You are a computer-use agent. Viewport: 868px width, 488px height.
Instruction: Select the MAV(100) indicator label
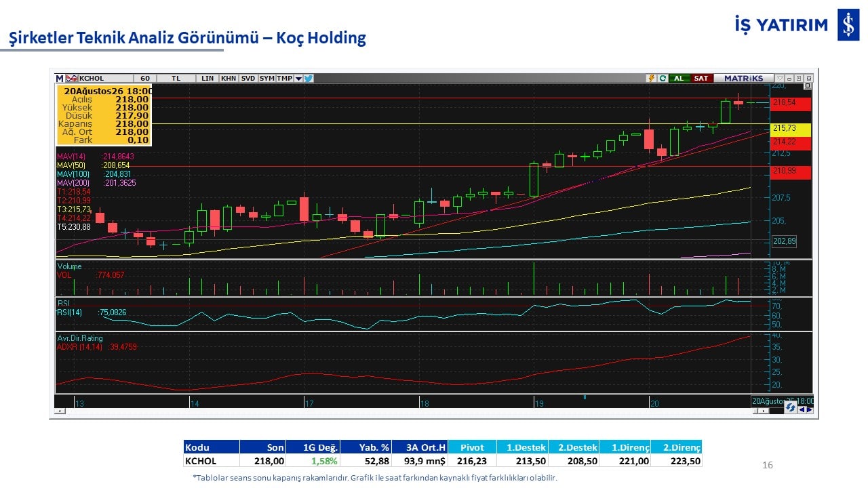click(x=73, y=174)
